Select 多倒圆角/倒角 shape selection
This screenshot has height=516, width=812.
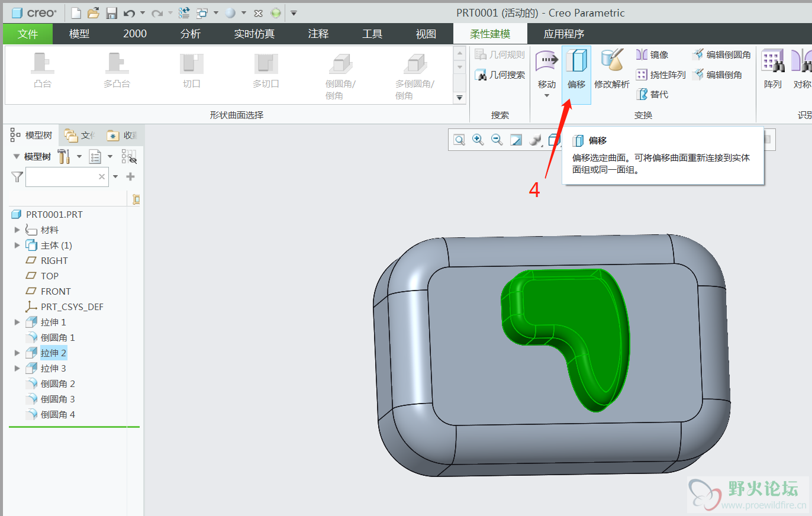[415, 76]
